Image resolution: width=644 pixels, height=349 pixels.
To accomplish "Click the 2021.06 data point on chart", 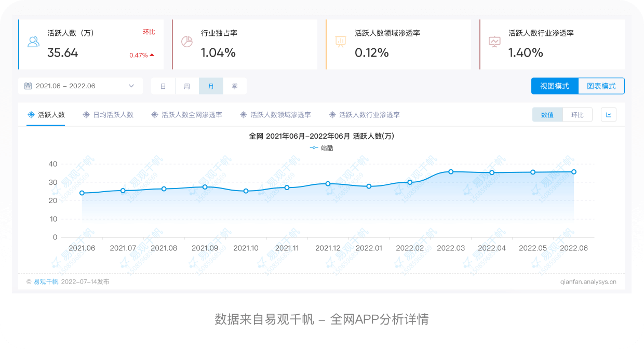I will (82, 193).
